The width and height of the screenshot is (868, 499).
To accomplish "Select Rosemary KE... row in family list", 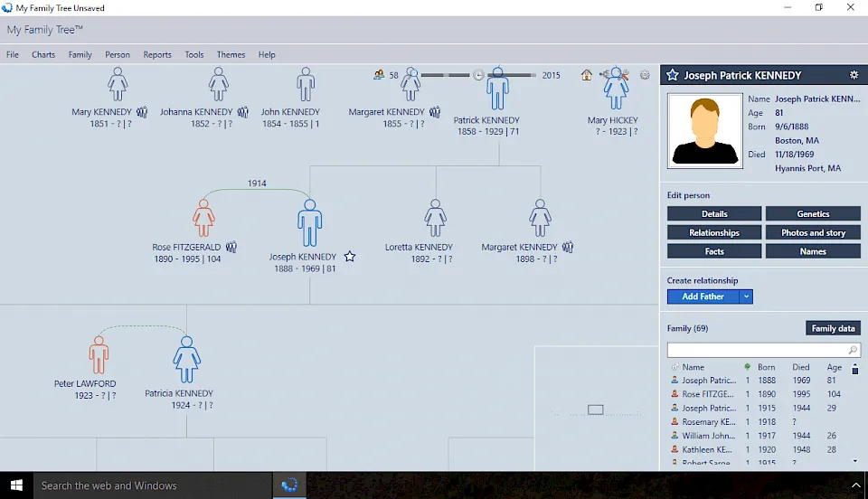I will (758, 422).
